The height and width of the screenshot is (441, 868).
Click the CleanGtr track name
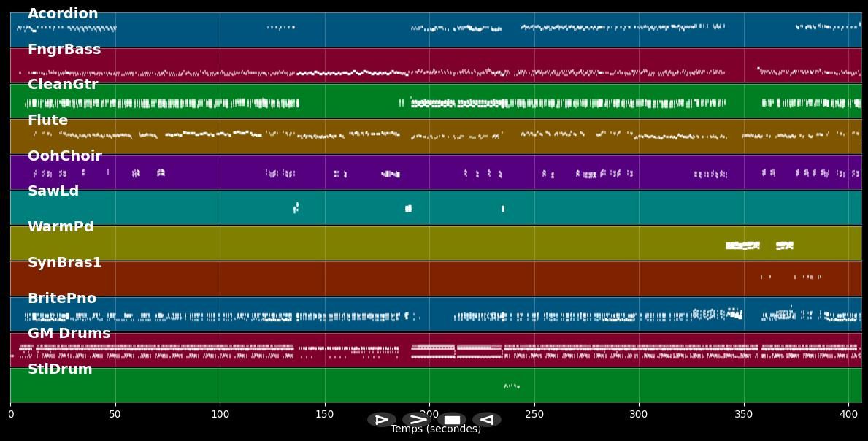63,85
